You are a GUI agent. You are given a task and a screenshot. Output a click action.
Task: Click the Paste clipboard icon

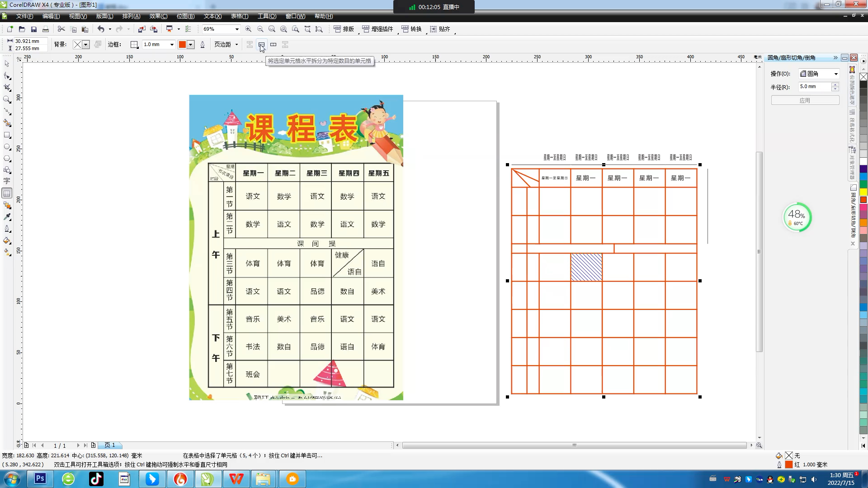coord(85,29)
